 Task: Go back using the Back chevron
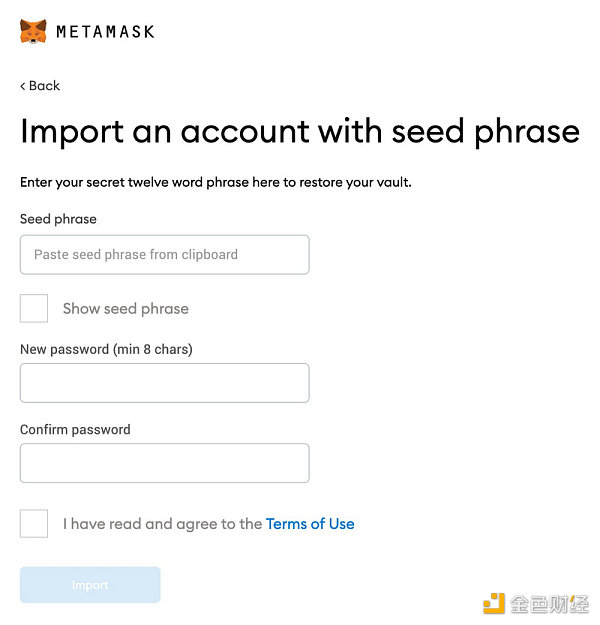point(23,86)
